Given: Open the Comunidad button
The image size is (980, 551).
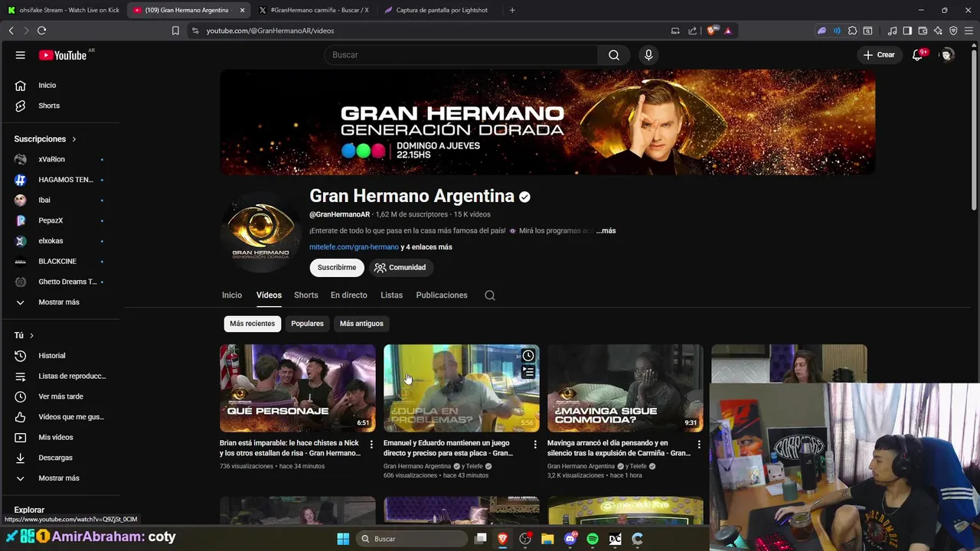Looking at the screenshot, I should pos(400,268).
